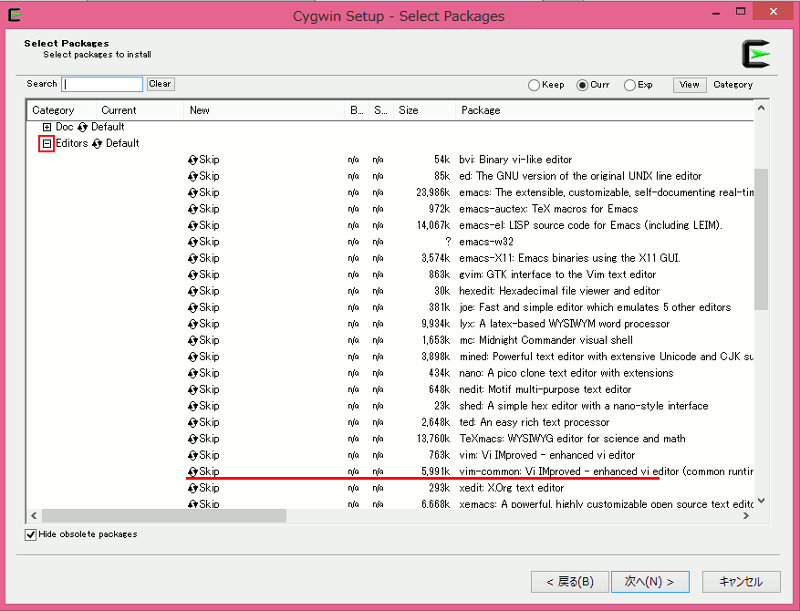Click the Skip cycle icon for hexedit package
The image size is (800, 611).
pyautogui.click(x=193, y=291)
